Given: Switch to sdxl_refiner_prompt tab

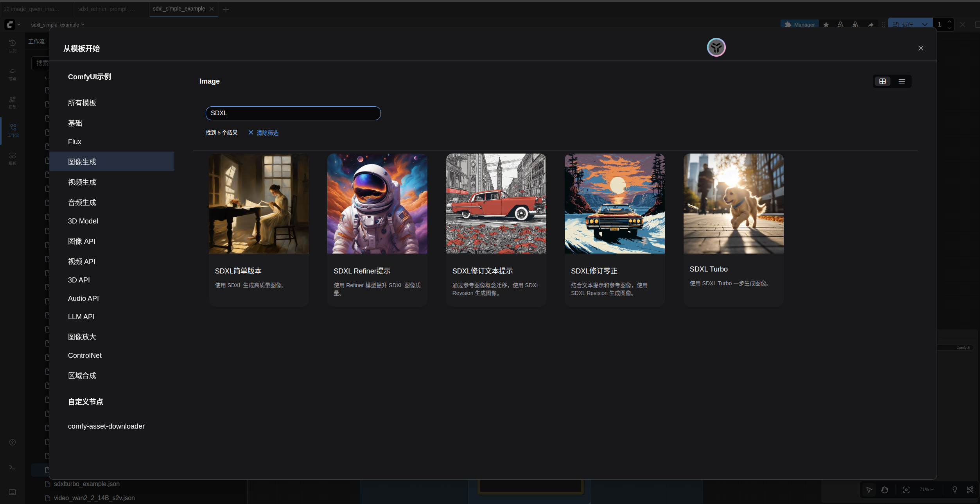Looking at the screenshot, I should [107, 9].
